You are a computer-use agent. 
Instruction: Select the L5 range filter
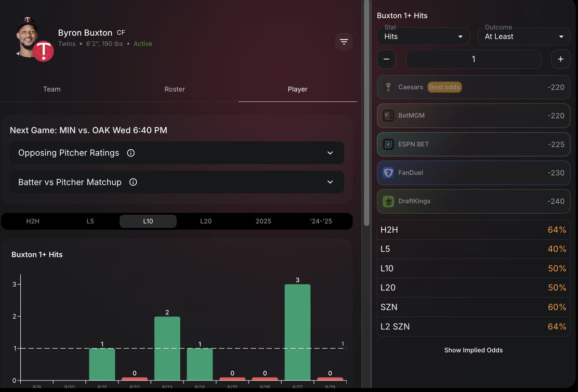click(90, 221)
